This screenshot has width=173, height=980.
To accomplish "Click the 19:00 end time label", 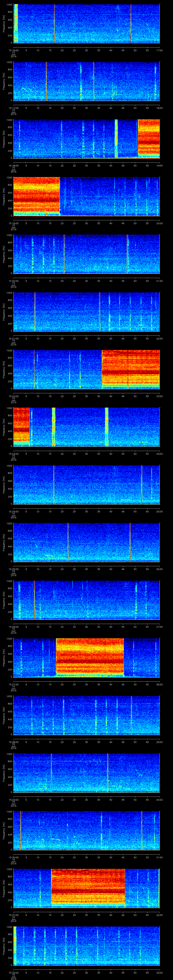I will (x=160, y=166).
